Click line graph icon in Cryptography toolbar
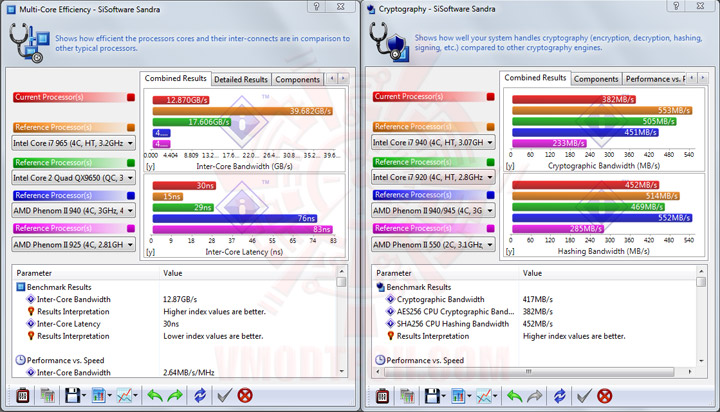Screen dimensions: 720x412 pos(484,396)
